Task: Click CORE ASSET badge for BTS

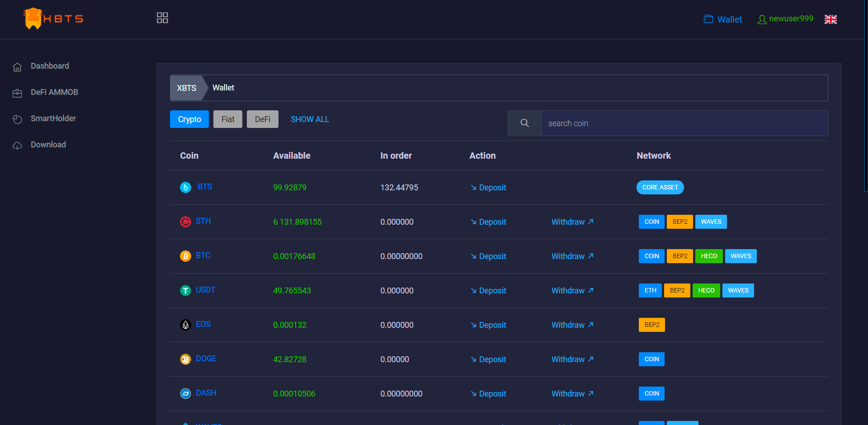Action: [660, 187]
